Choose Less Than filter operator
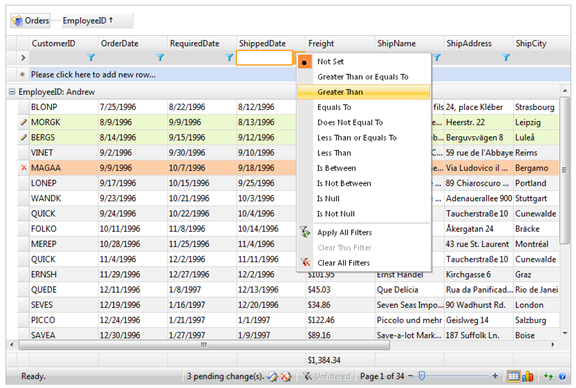576x388 pixels. click(363, 153)
